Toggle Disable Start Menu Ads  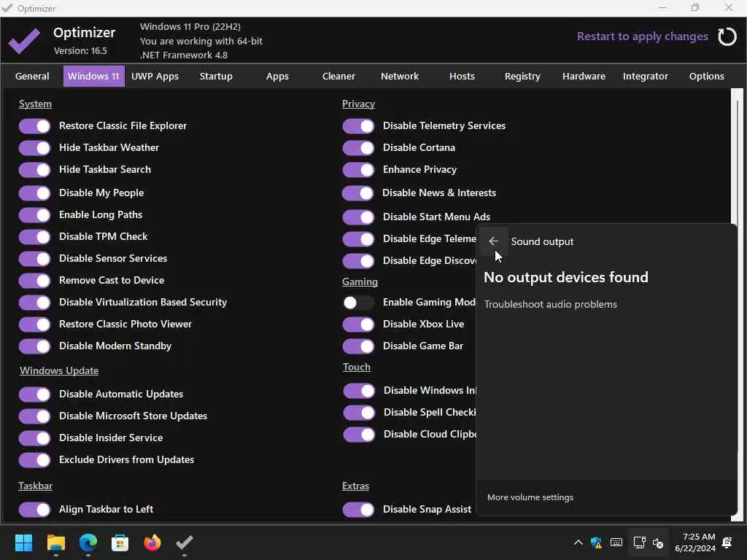point(358,217)
